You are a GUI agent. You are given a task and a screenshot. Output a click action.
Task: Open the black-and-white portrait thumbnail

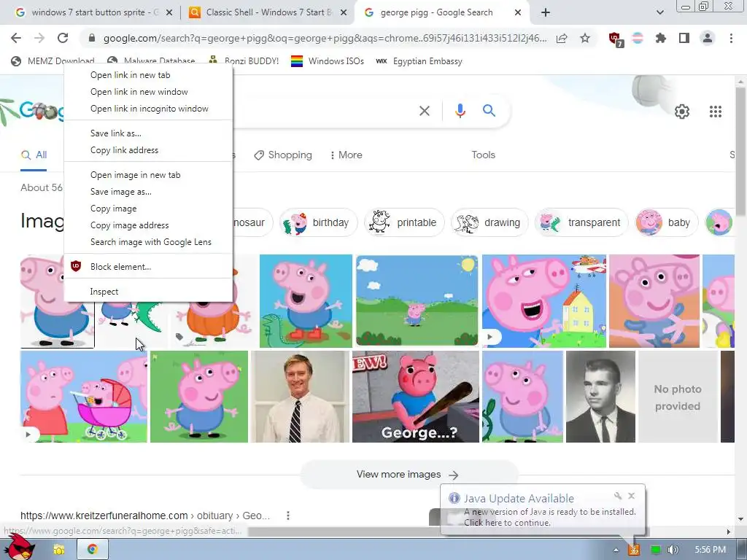point(600,397)
